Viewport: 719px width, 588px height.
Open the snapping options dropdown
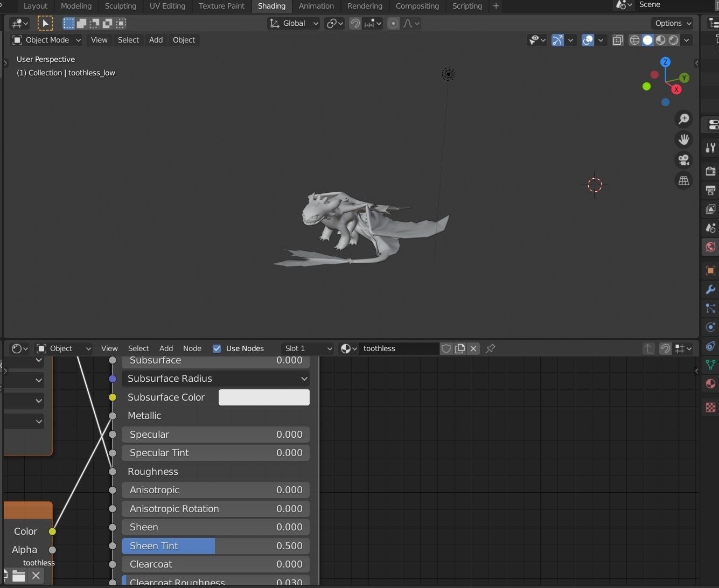tap(373, 23)
